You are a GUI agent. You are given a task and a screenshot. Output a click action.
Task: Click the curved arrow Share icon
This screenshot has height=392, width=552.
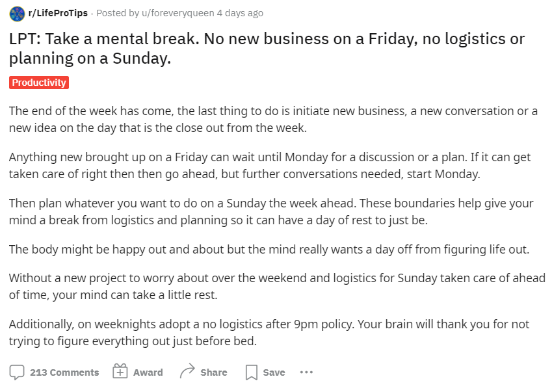tap(187, 371)
